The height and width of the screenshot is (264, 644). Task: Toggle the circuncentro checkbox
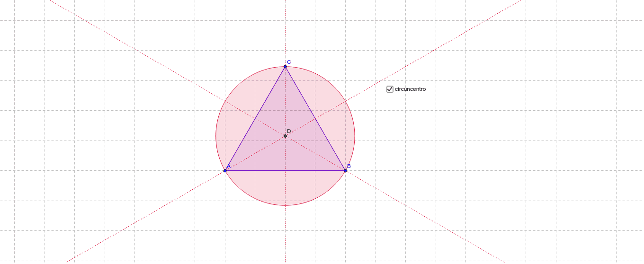pyautogui.click(x=390, y=89)
